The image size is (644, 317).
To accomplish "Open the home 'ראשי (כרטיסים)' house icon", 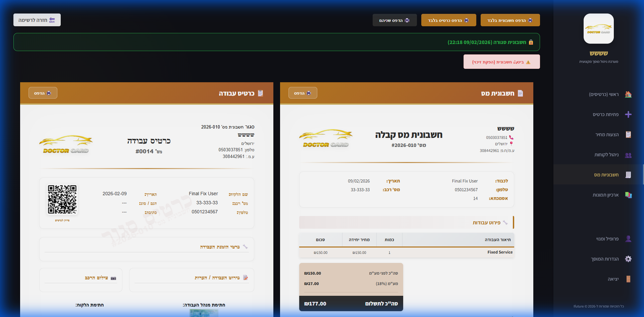I will click(628, 94).
